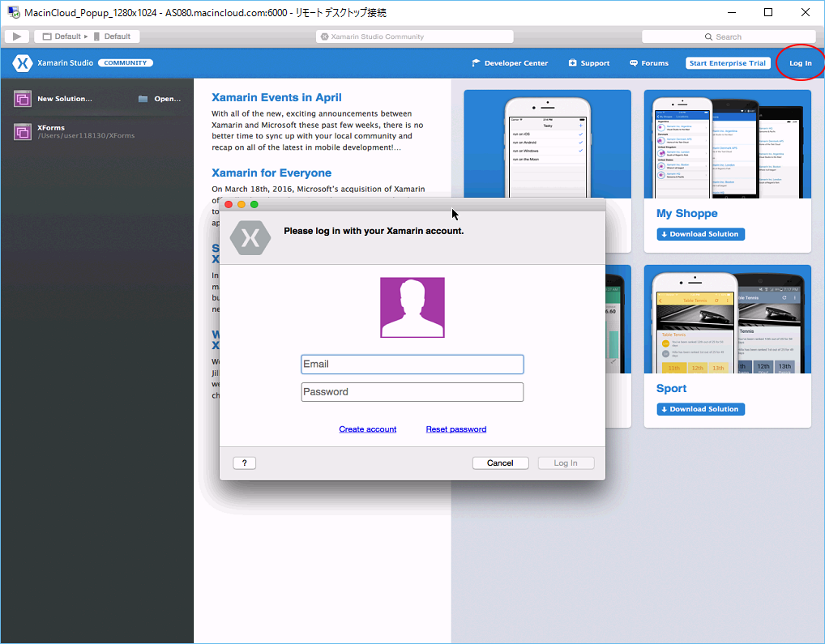Open the Support link
Viewport: 825px width, 644px height.
(x=589, y=63)
